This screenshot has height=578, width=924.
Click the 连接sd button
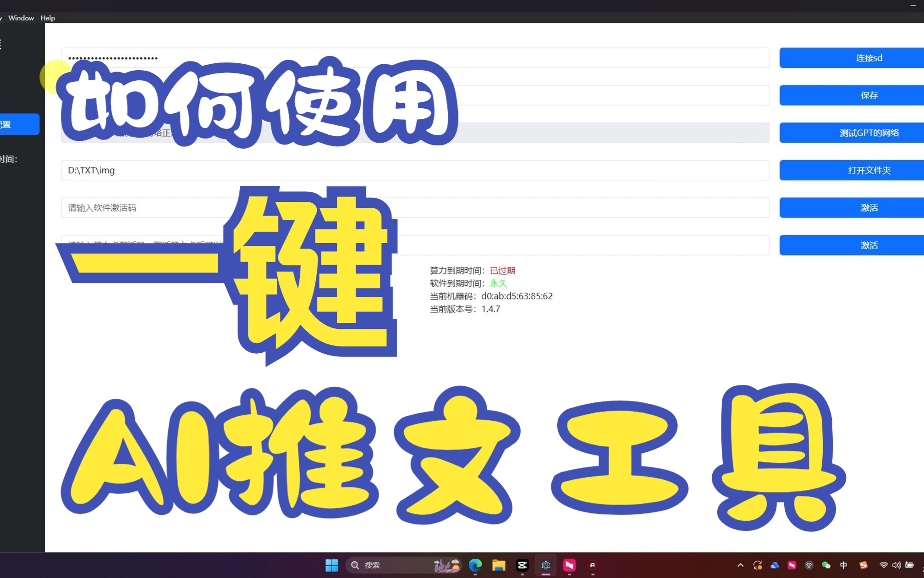click(852, 58)
